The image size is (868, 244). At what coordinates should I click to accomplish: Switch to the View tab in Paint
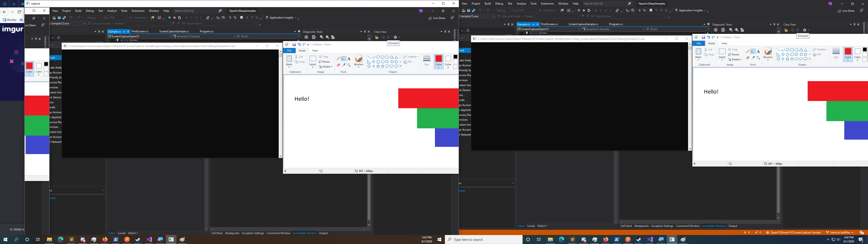point(315,51)
